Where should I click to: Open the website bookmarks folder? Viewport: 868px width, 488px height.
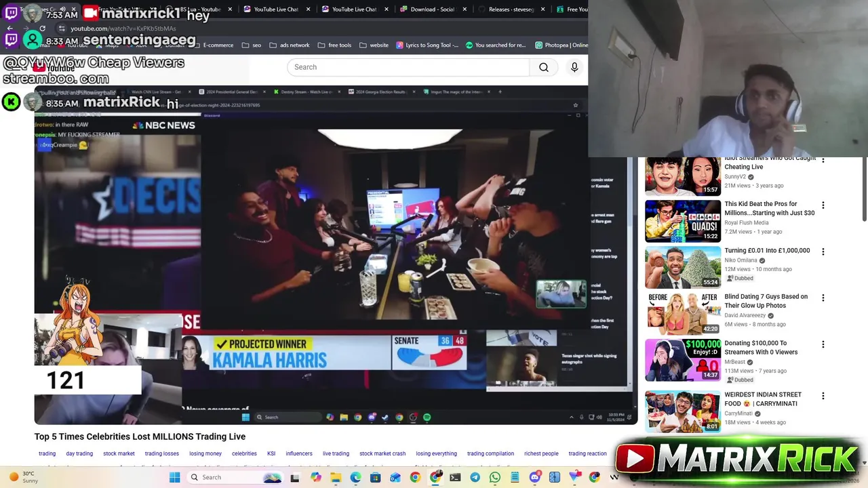[x=374, y=45]
